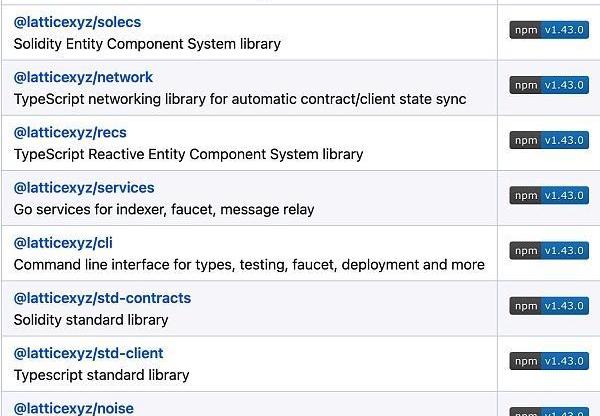Click the npm v1.43.0 badge for solecs
Image resolution: width=600 pixels, height=416 pixels.
pos(549,31)
